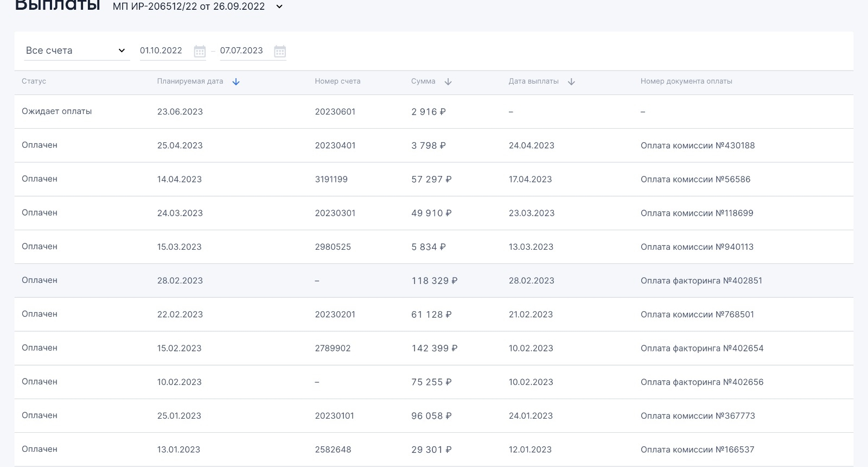Open payment document 'Оплата комиссии №768501'
Screen dimensions: 868x467
697,314
